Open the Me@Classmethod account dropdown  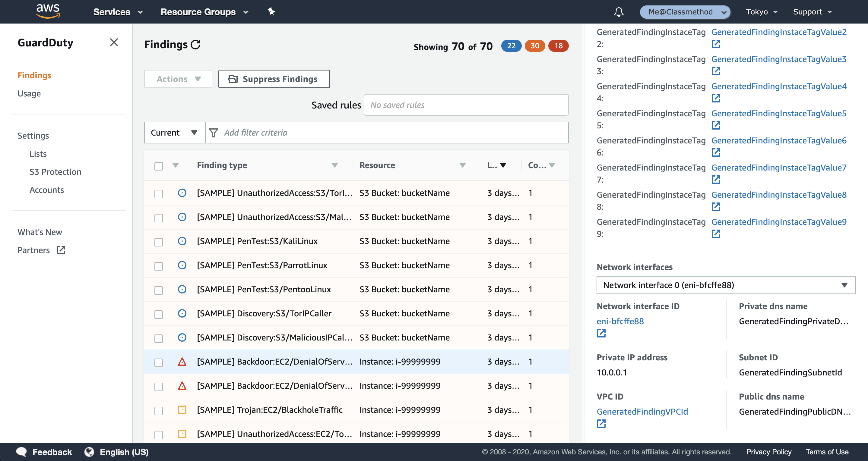coord(685,12)
